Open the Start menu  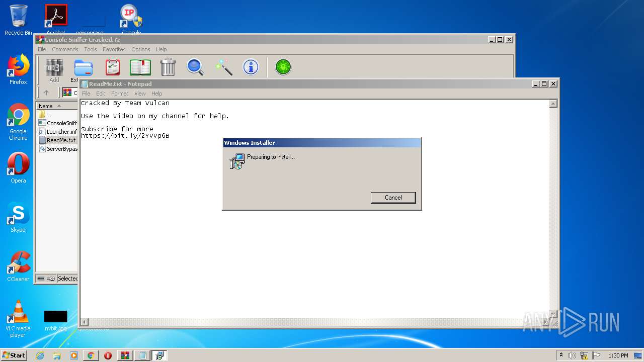click(14, 355)
